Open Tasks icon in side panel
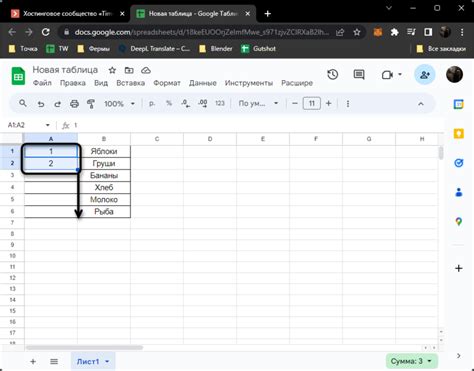Image resolution: width=474 pixels, height=371 pixels. point(459,163)
